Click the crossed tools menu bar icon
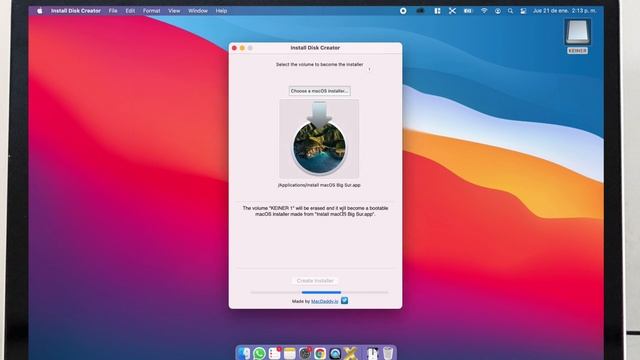640x360 pixels. click(x=452, y=11)
